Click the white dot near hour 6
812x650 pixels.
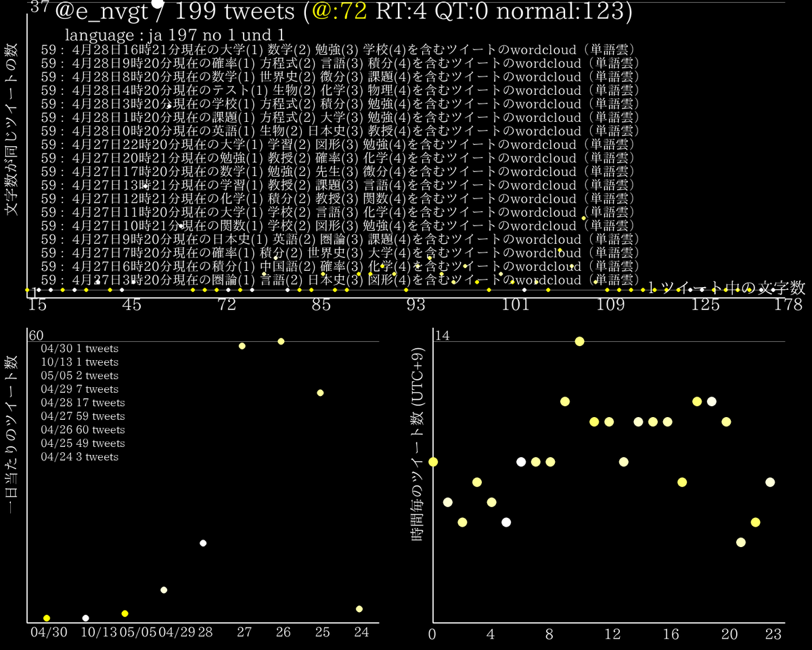click(x=520, y=460)
